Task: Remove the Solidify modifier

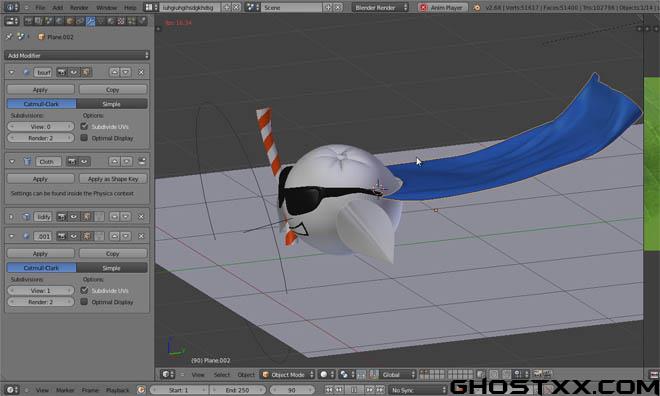Action: click(141, 217)
